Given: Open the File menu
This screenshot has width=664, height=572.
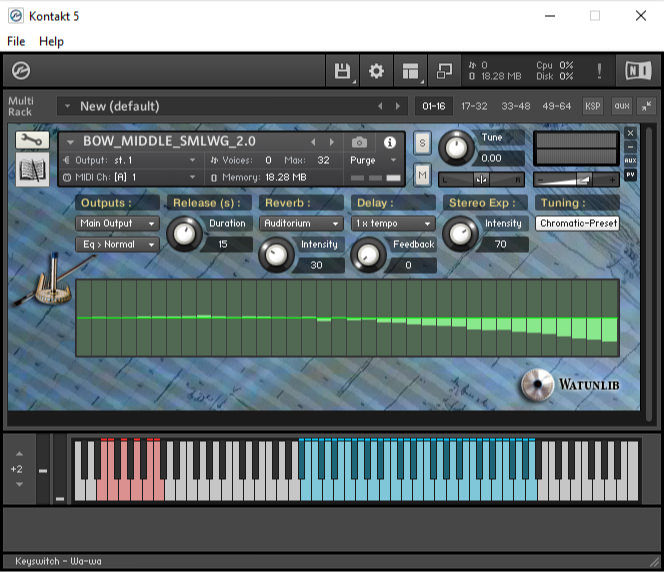Looking at the screenshot, I should point(16,41).
